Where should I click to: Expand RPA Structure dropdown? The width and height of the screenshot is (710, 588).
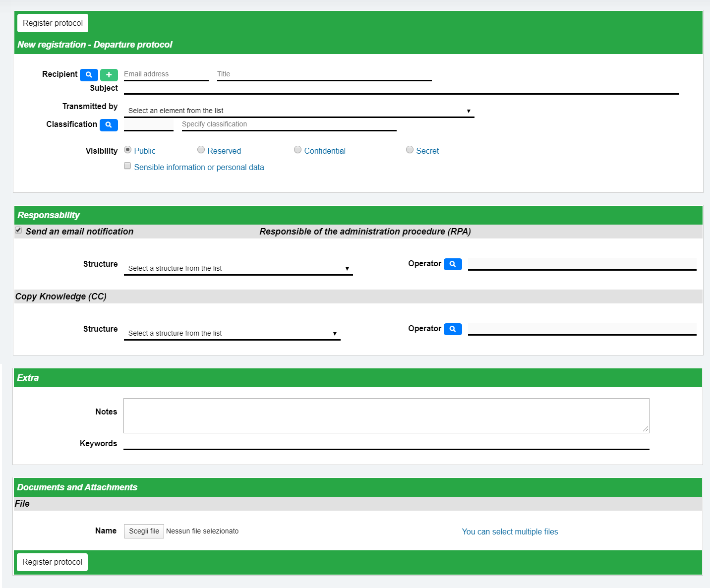click(x=238, y=268)
